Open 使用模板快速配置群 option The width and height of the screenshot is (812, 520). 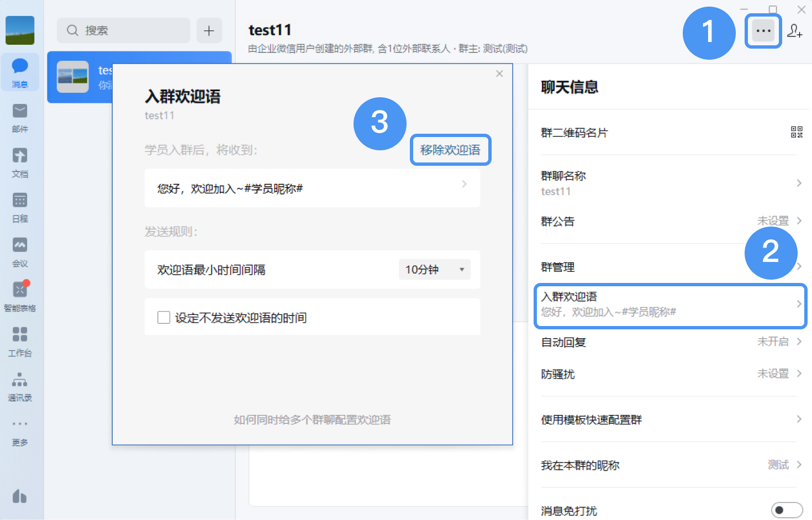pyautogui.click(x=670, y=419)
